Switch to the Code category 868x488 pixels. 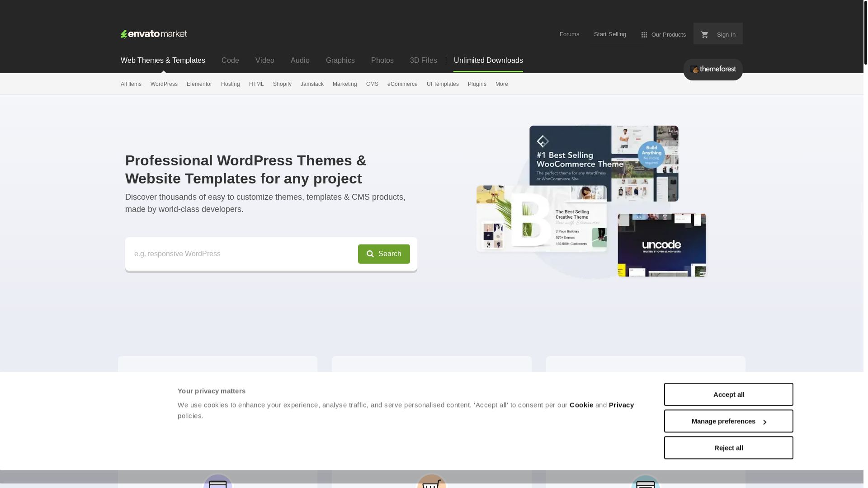coord(230,61)
